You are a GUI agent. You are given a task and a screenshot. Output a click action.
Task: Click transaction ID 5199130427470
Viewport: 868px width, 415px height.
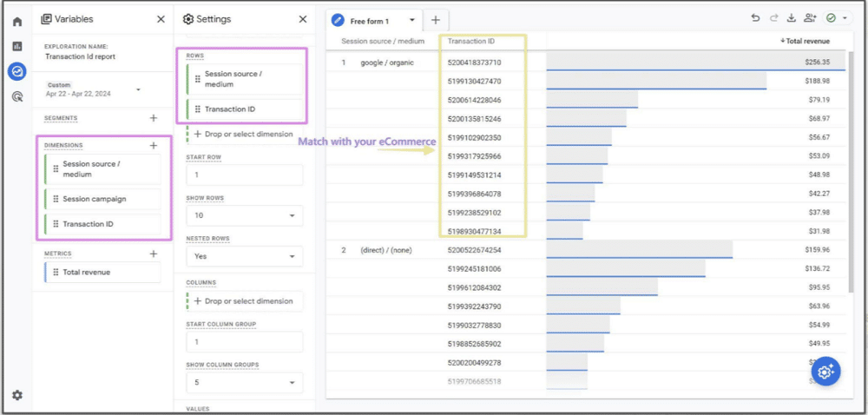tap(475, 82)
